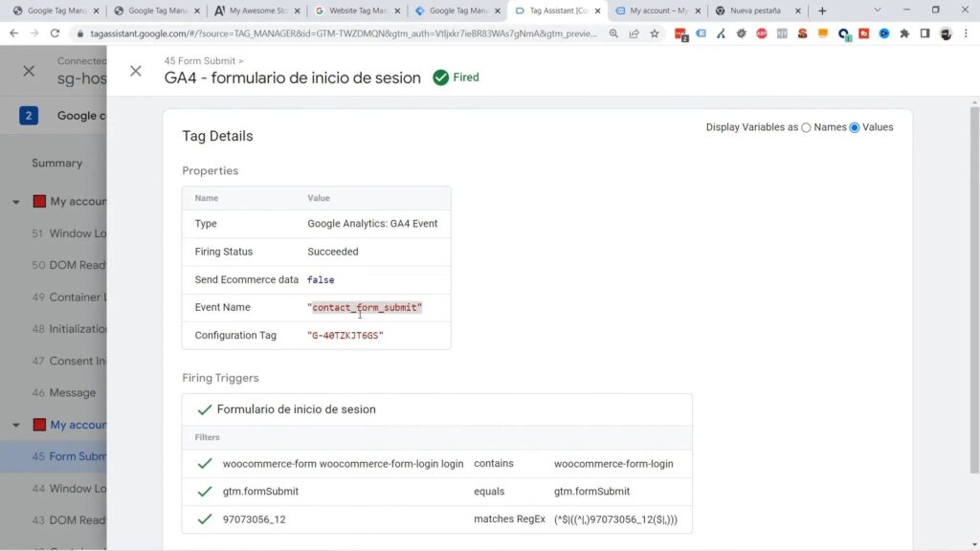Screen dimensions: 980x551
Task: Select event 51 Window Loaded
Action: point(69,233)
